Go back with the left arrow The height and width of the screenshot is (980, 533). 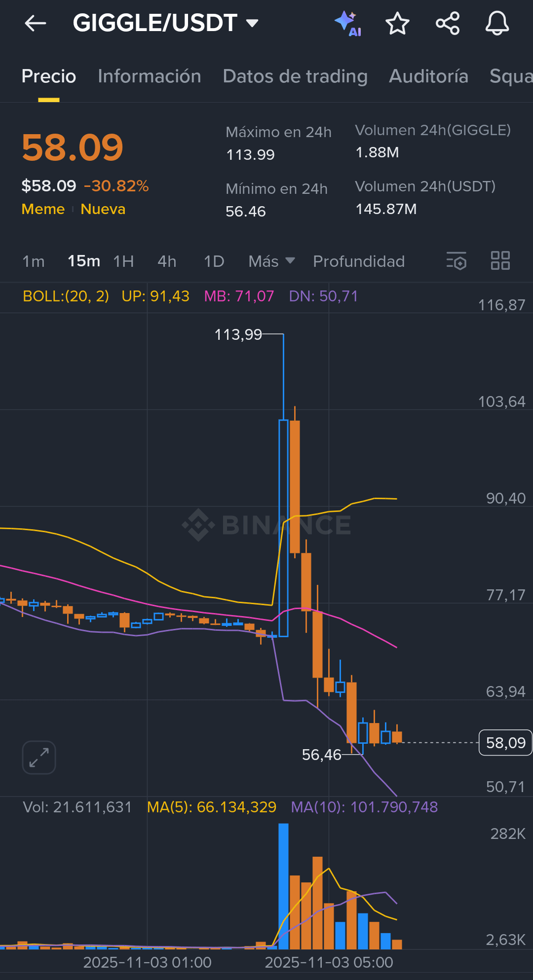[x=36, y=23]
